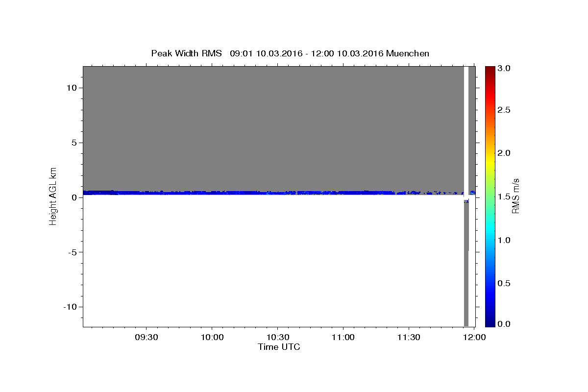This screenshot has width=588, height=392.
Task: Click the dark red top of colorbar
Action: (490, 70)
